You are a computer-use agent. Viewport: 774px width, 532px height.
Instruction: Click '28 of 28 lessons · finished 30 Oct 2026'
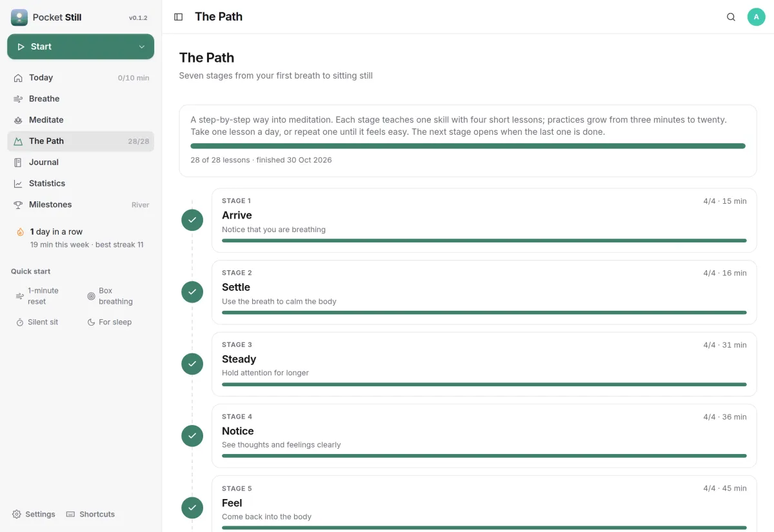(261, 160)
